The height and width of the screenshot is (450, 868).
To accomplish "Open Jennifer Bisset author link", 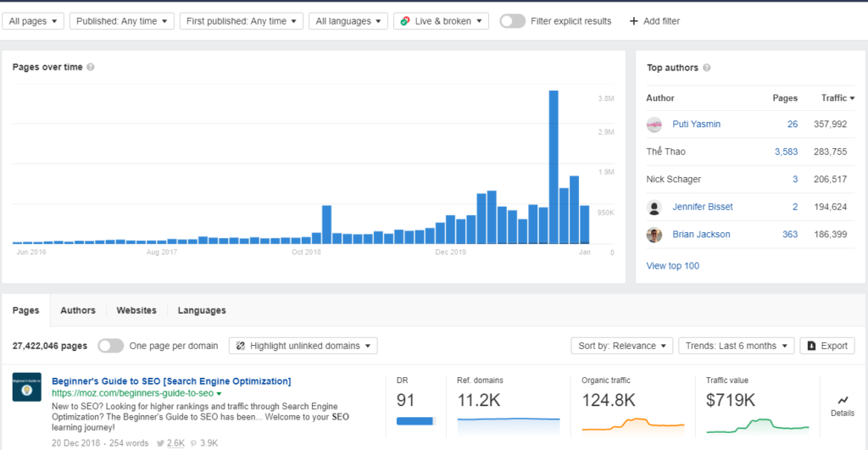I will pyautogui.click(x=703, y=207).
